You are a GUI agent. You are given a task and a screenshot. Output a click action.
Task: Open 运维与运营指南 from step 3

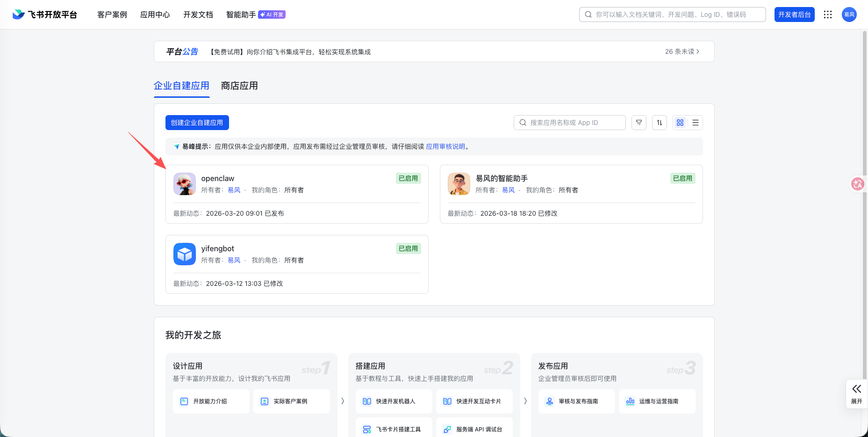[657, 401]
